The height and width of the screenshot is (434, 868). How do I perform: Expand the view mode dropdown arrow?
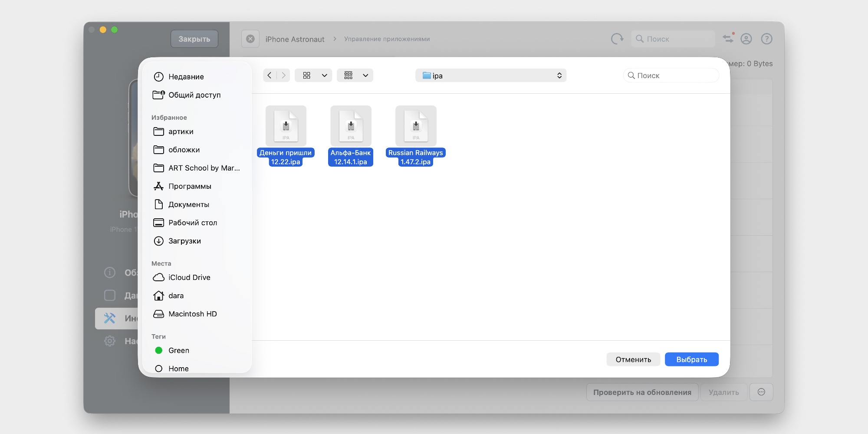coord(324,76)
